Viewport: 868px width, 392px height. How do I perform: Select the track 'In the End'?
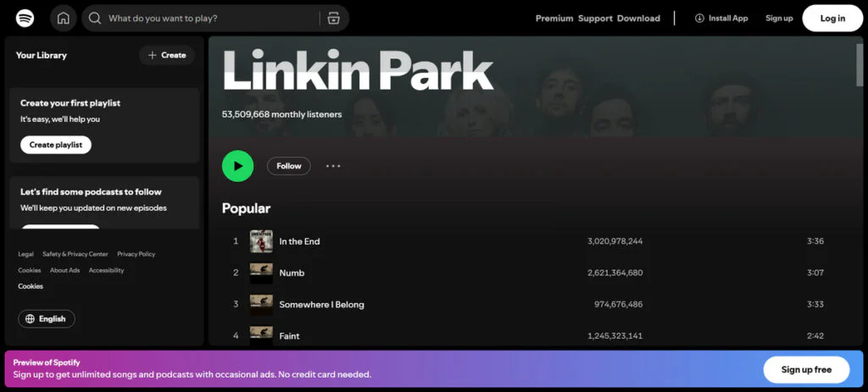click(x=299, y=241)
